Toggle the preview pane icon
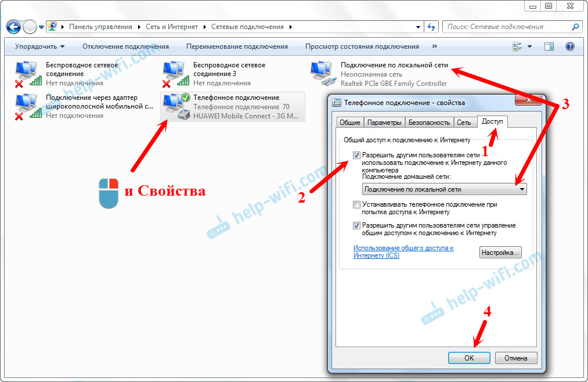588x382 pixels. (549, 46)
